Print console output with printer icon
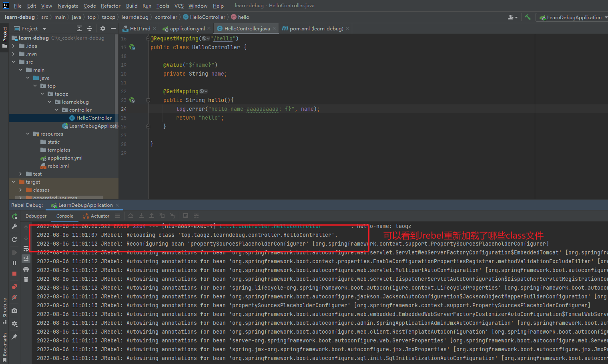The height and width of the screenshot is (364, 608). (x=26, y=269)
